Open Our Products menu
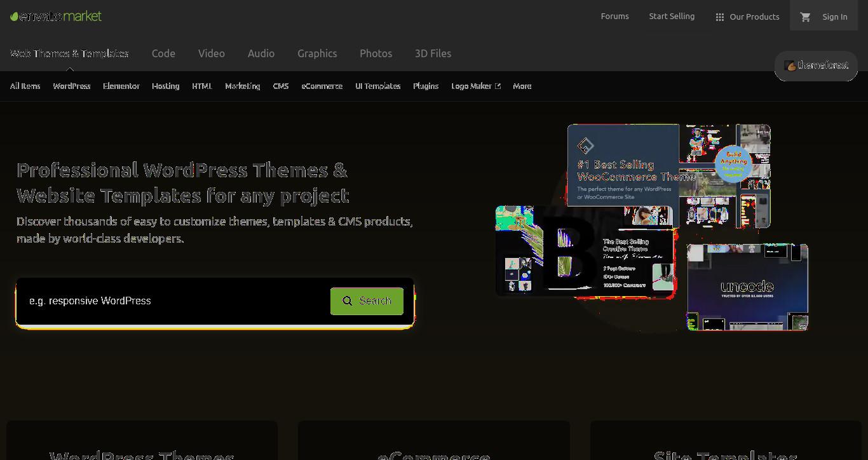This screenshot has width=868, height=460. [x=747, y=17]
